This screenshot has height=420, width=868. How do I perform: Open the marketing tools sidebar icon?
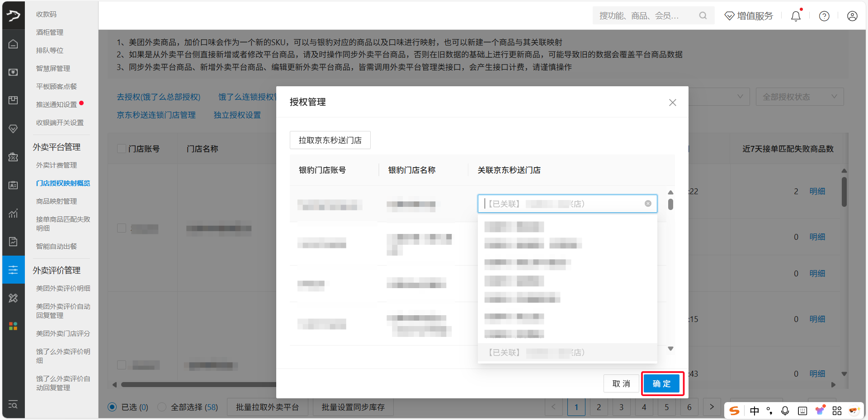click(x=14, y=298)
